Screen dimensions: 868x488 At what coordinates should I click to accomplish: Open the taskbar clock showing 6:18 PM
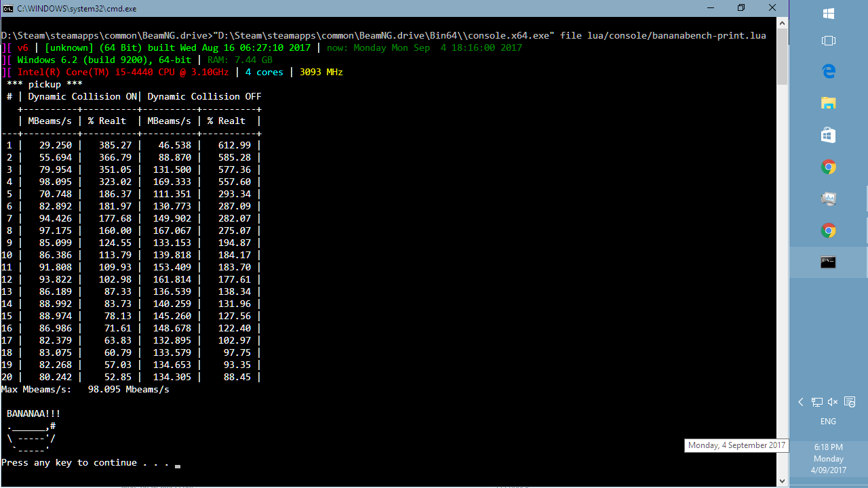[828, 458]
